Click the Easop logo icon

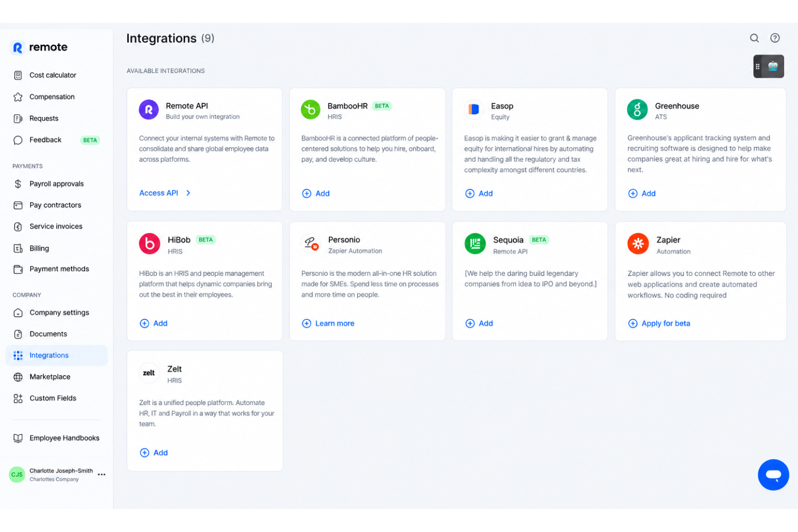pyautogui.click(x=474, y=110)
